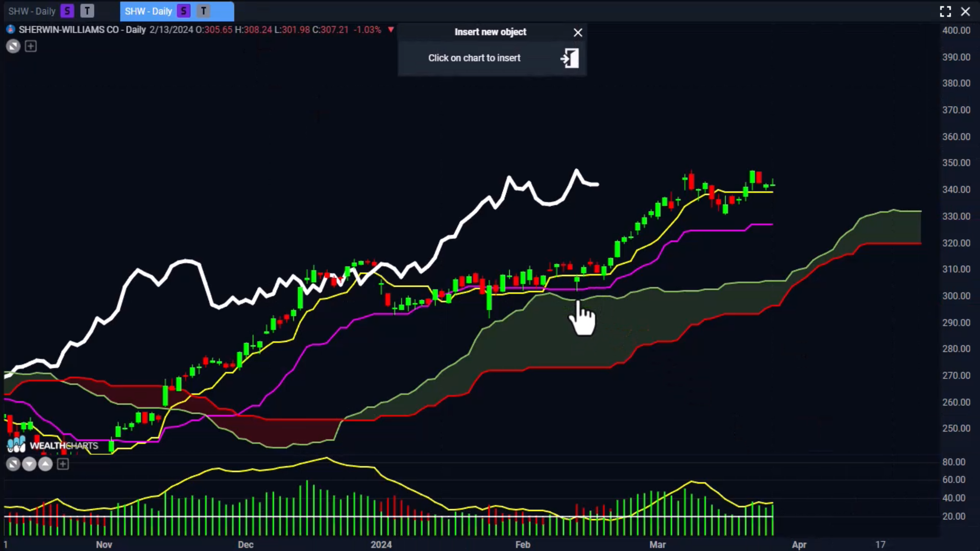Viewport: 980px width, 551px height.
Task: Click the Feb date axis label
Action: pyautogui.click(x=523, y=544)
